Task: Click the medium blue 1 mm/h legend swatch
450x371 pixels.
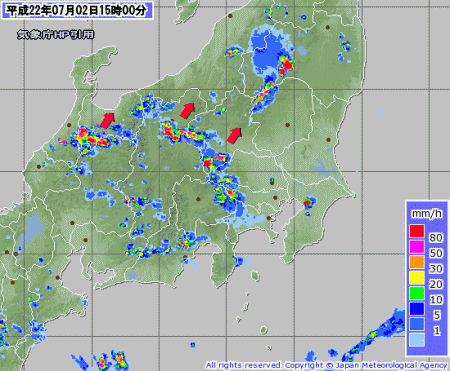Action: click(x=417, y=324)
